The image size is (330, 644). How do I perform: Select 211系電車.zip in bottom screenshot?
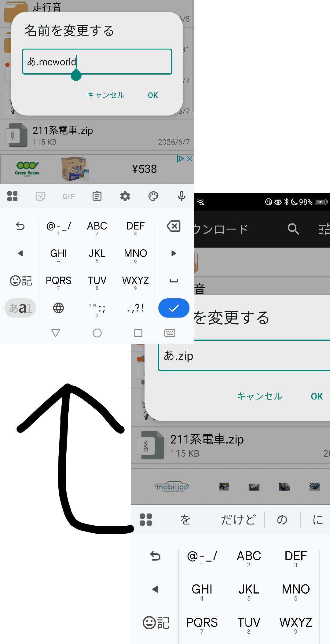tap(230, 445)
